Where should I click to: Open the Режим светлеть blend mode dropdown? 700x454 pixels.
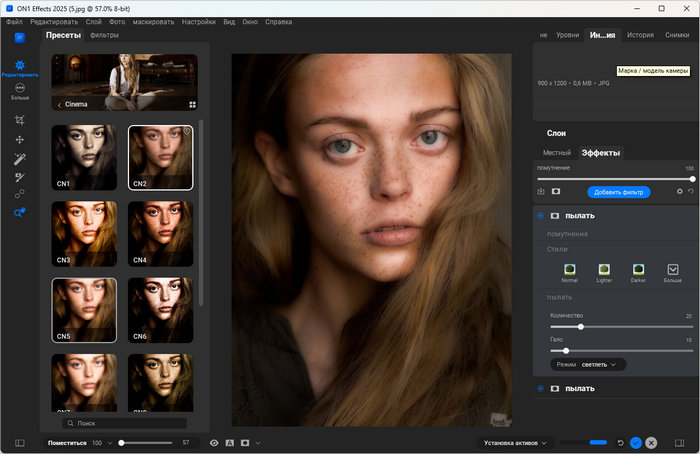click(596, 364)
